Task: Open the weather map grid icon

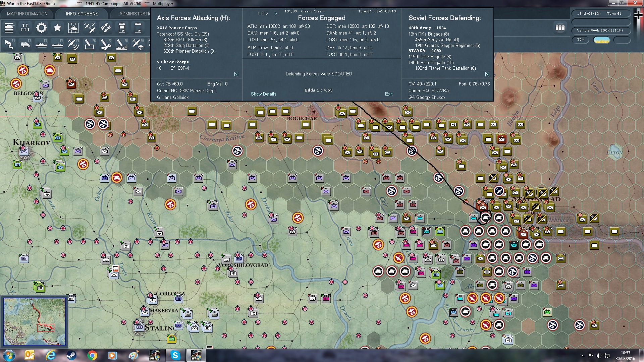Action: (x=73, y=28)
